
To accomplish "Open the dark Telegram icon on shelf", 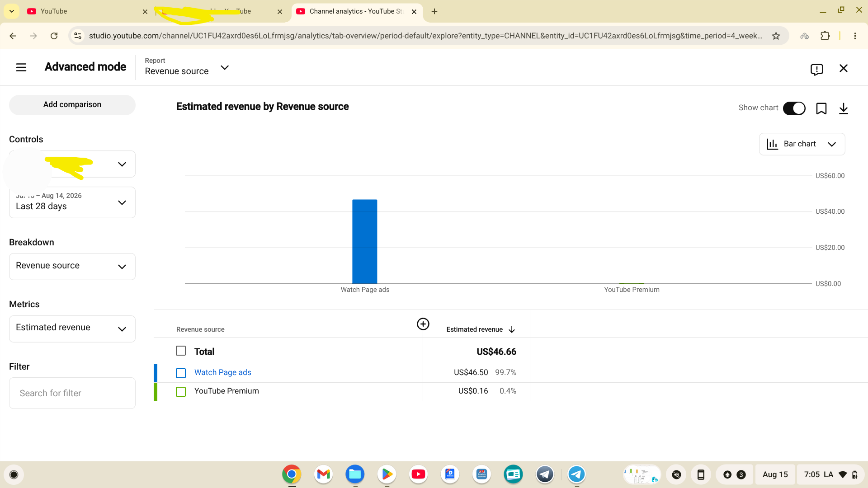I will [x=545, y=474].
